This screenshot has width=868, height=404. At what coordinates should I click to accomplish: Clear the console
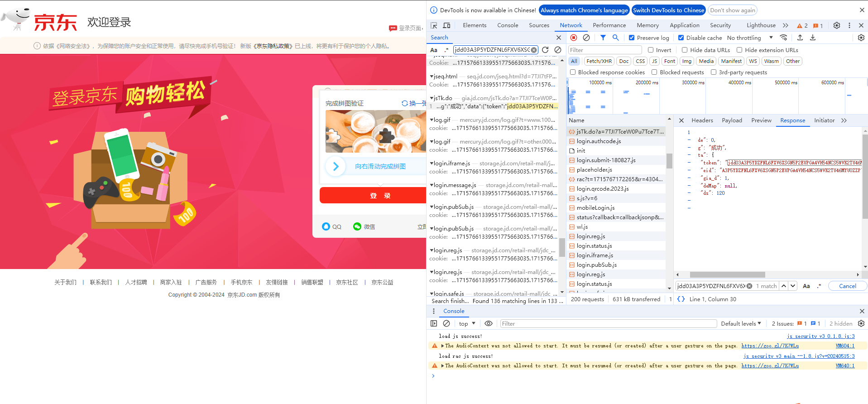coord(446,323)
